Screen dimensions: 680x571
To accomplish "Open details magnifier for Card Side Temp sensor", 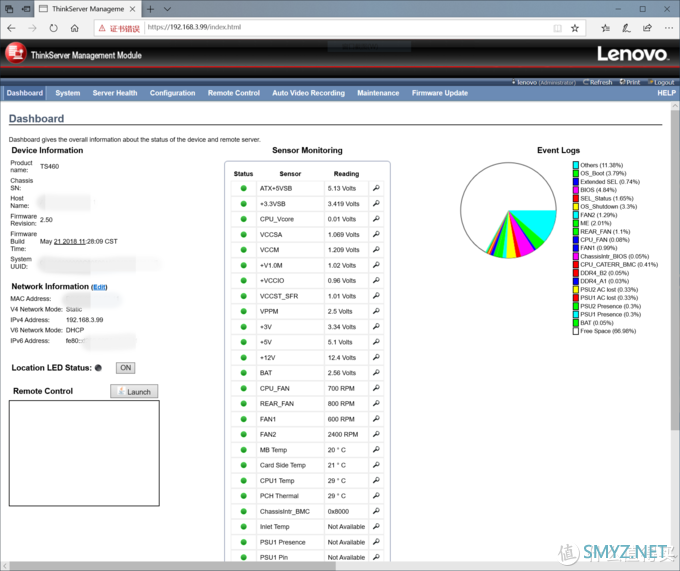I will 376,465.
